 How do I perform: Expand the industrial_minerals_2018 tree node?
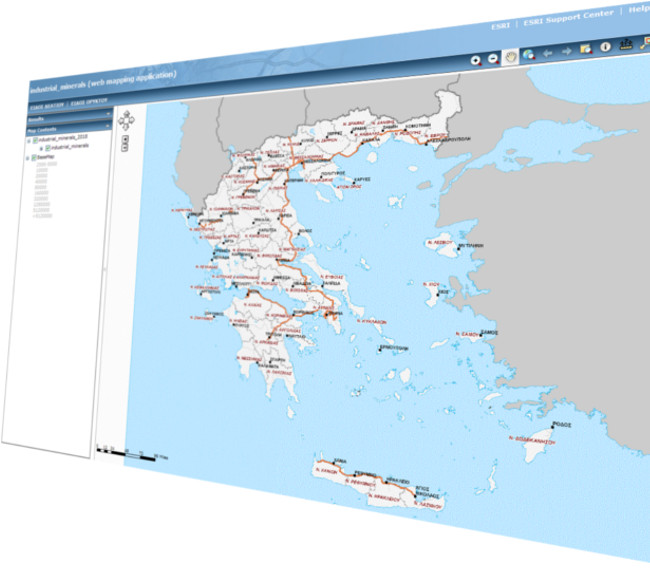pyautogui.click(x=29, y=141)
